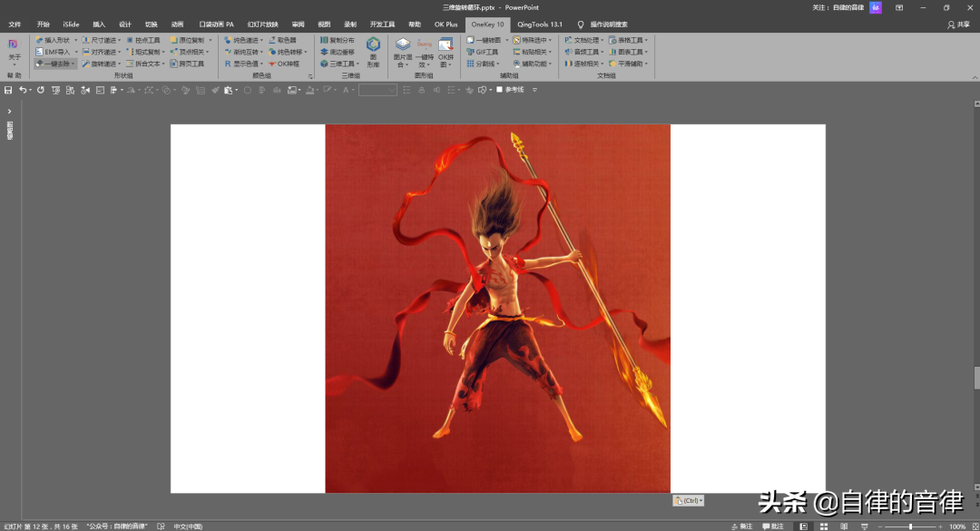Viewport: 980px width, 531px height.
Task: Switch to the 开始 home tab
Action: pos(44,25)
